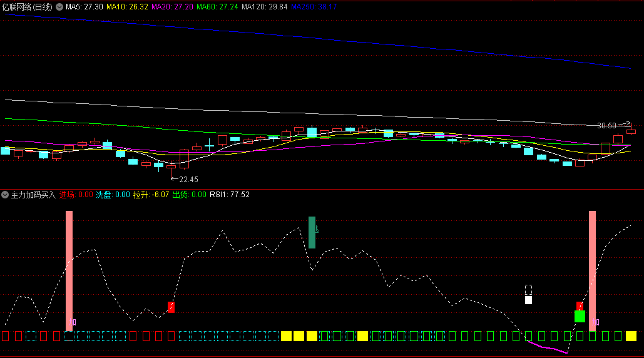Image resolution: width=644 pixels, height=358 pixels.
Task: Click the 洗盘: 0.00 value
Action: pos(113,195)
